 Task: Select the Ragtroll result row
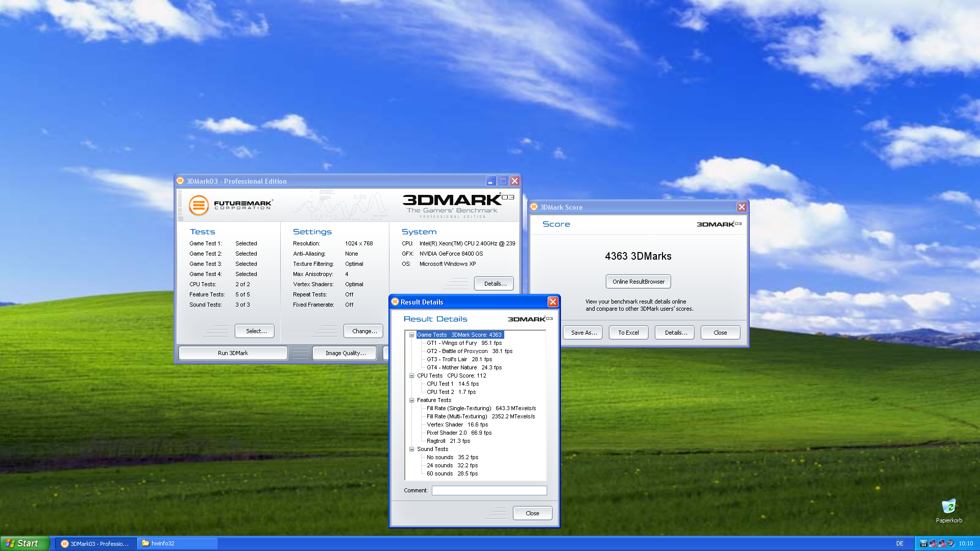[x=448, y=441]
